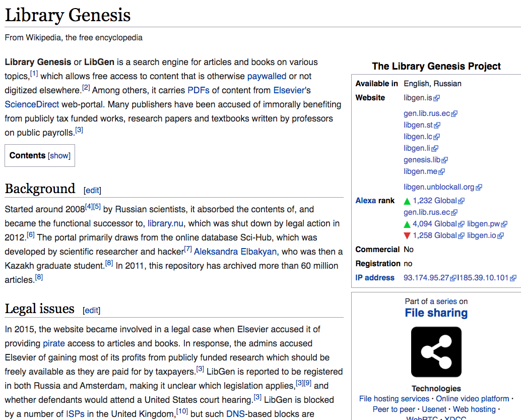
Task: Follow the PDFs link
Action: (199, 90)
